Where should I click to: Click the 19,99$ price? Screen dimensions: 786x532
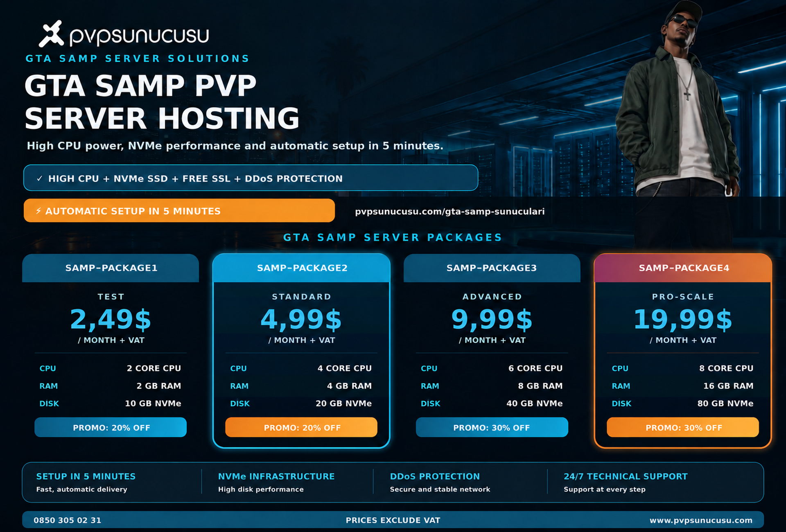click(x=683, y=320)
